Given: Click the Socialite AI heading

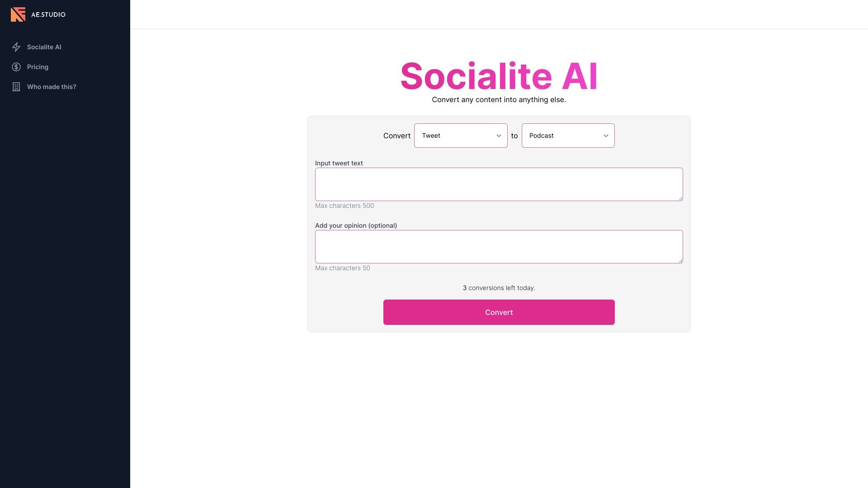Looking at the screenshot, I should pos(499,76).
